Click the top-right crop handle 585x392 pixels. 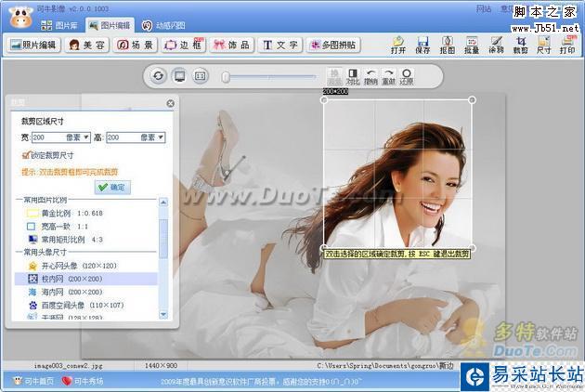point(472,99)
